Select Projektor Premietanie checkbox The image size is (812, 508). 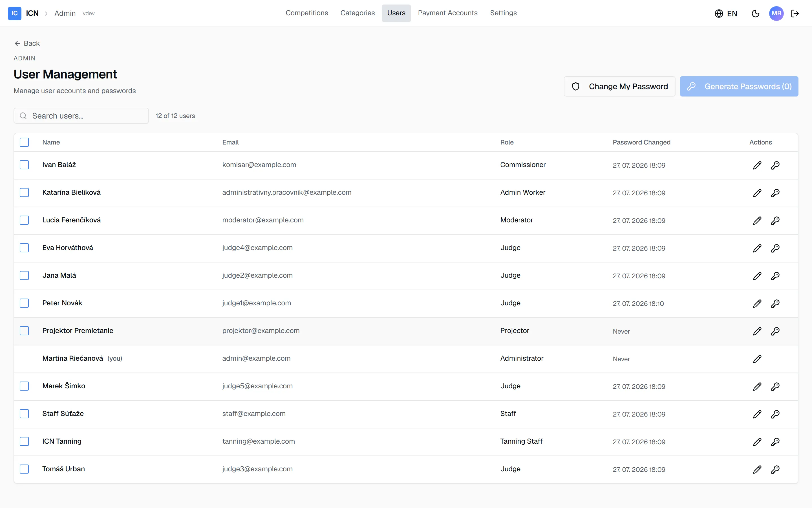pos(24,330)
